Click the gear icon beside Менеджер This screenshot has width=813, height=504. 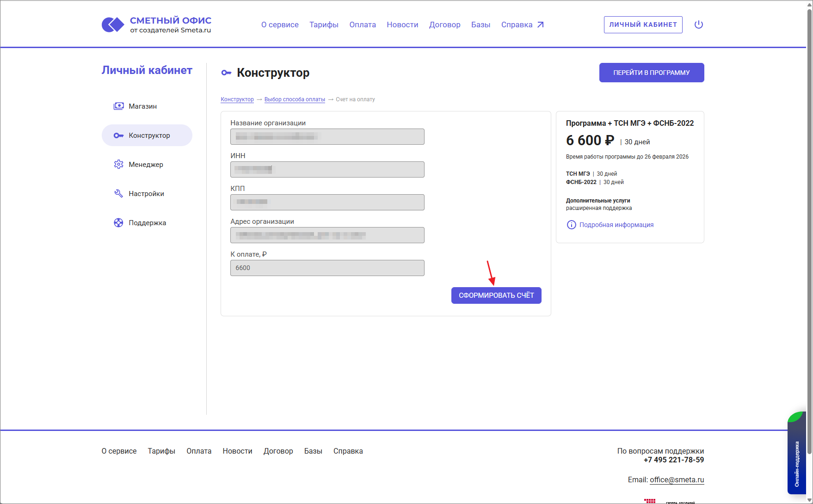(x=118, y=165)
